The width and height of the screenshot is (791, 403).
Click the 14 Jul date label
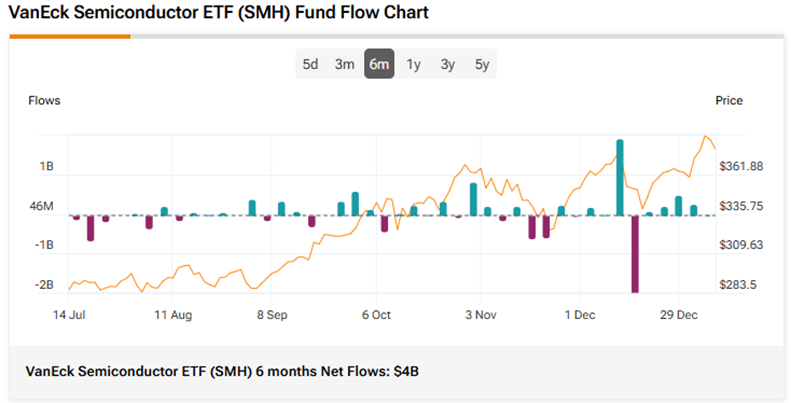tap(72, 314)
